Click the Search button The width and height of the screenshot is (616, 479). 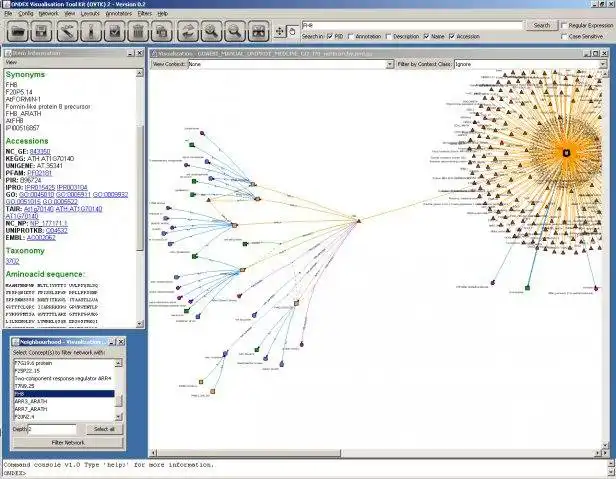(541, 25)
